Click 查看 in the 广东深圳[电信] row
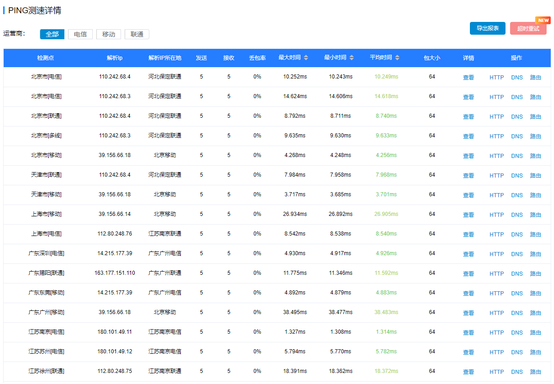The height and width of the screenshot is (384, 554). tap(468, 254)
